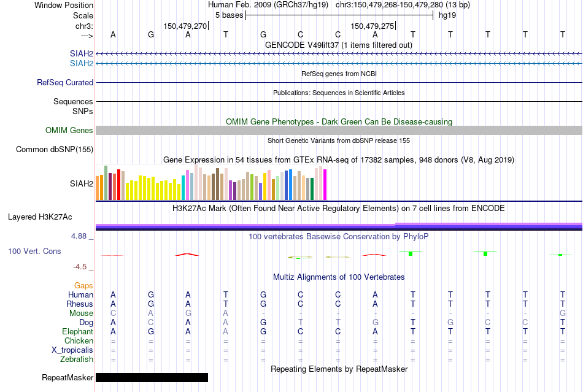Select the chr3: ruler label
The image size is (583, 392).
click(x=84, y=26)
